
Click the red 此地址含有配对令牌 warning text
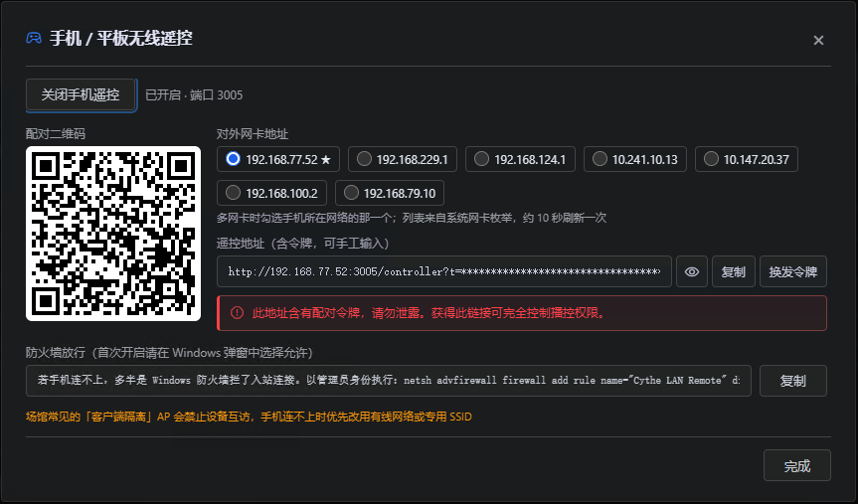pyautogui.click(x=429, y=313)
